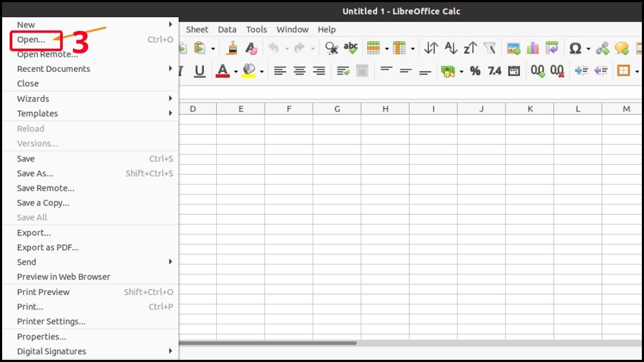Click the Insert Comment speech bubble icon
This screenshot has height=362, width=644.
[622, 48]
